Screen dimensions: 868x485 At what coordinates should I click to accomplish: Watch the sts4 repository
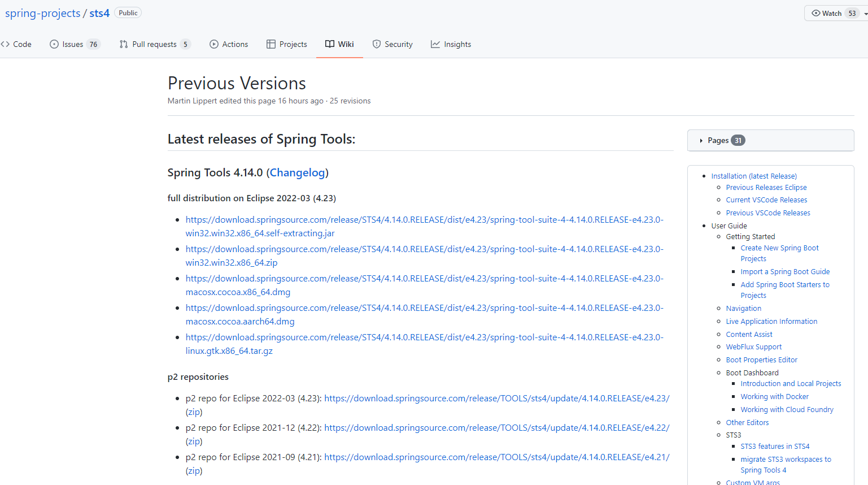[832, 13]
